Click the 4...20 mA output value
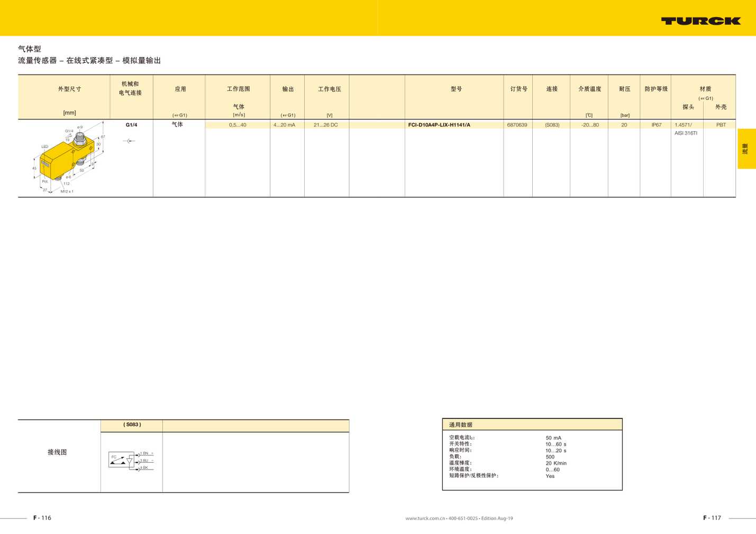The width and height of the screenshot is (756, 534). (284, 125)
